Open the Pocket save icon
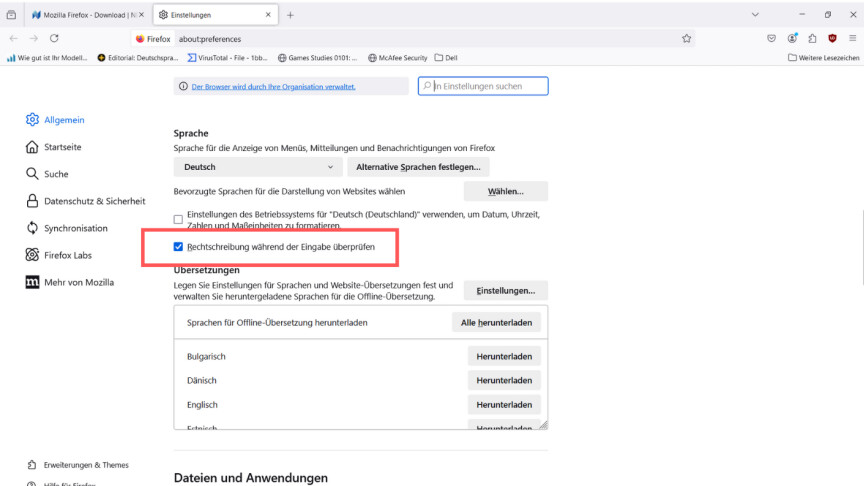Screen dimensions: 864x486 [x=771, y=39]
